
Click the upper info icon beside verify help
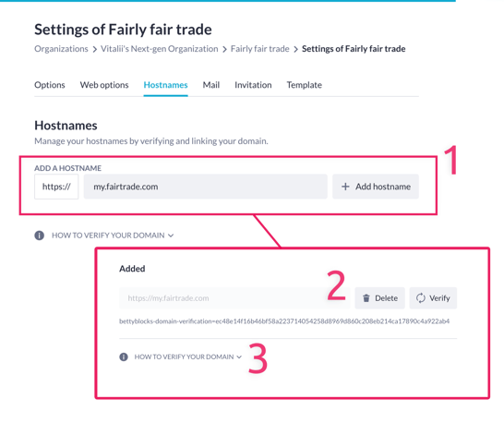point(39,236)
